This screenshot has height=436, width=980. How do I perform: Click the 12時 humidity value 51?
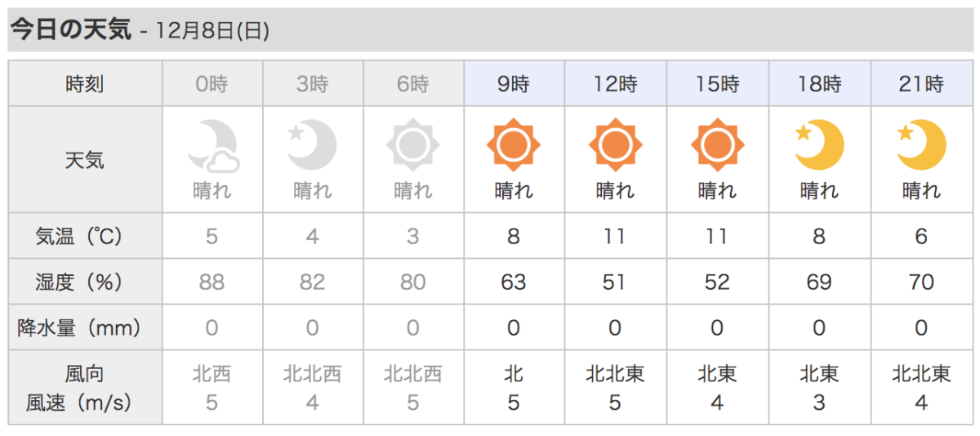click(x=615, y=283)
